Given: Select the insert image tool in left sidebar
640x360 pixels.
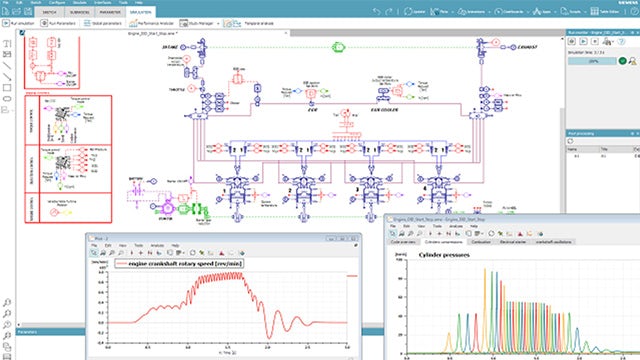Looking at the screenshot, I should pyautogui.click(x=7, y=54).
